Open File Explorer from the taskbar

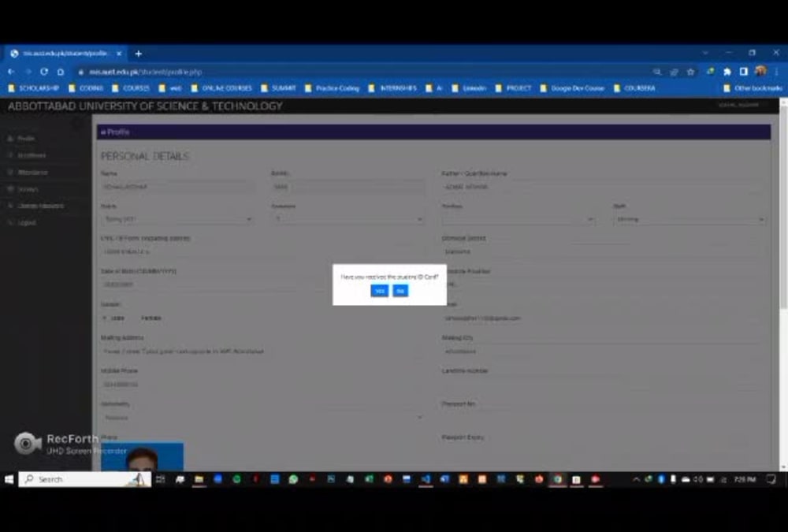tap(199, 479)
